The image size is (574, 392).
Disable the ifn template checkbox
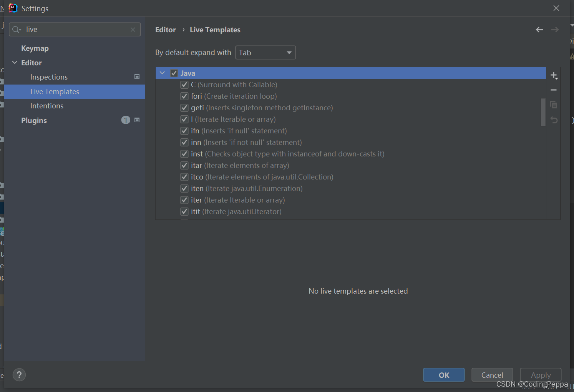[184, 131]
